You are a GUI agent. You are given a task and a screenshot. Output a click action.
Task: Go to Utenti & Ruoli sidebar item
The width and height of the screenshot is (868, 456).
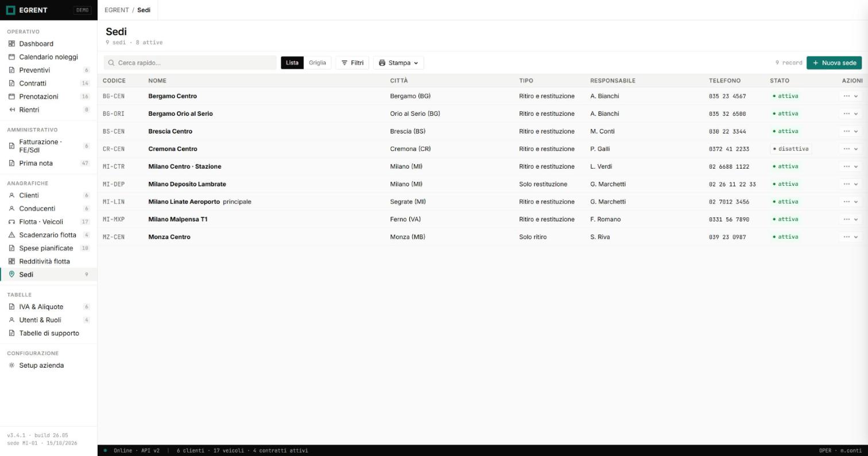(49, 320)
